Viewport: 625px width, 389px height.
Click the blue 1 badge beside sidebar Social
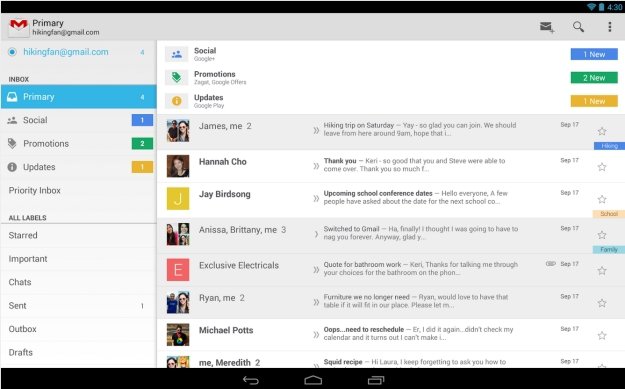coord(142,120)
